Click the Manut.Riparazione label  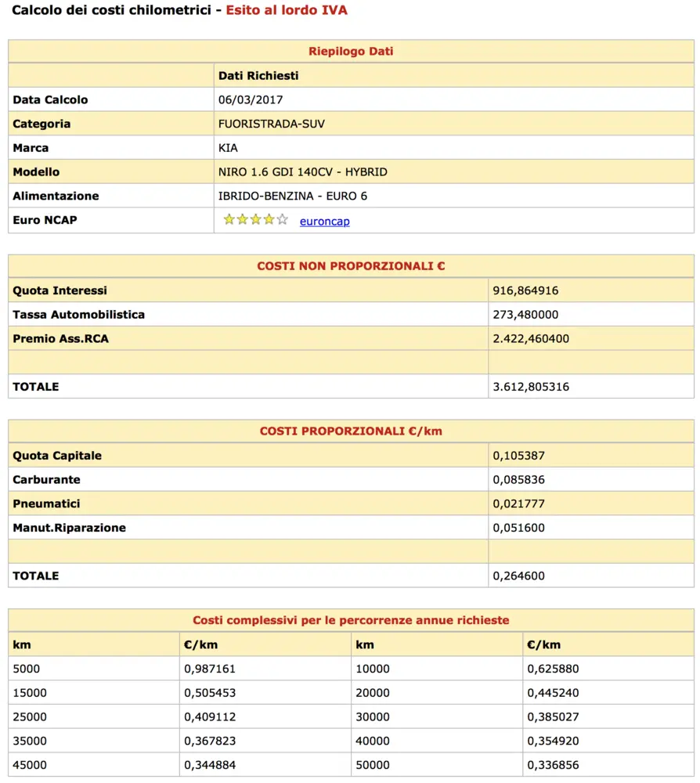coord(70,528)
